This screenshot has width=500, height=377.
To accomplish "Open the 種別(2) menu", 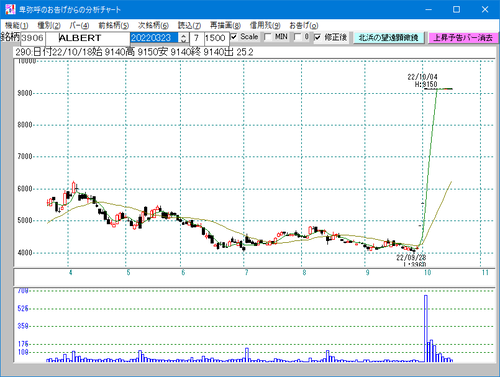I will pyautogui.click(x=49, y=25).
